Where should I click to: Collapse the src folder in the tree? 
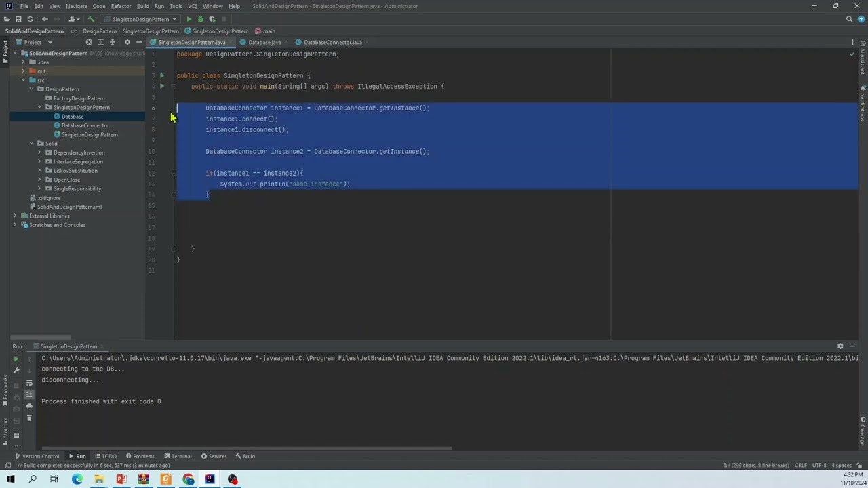[x=24, y=80]
